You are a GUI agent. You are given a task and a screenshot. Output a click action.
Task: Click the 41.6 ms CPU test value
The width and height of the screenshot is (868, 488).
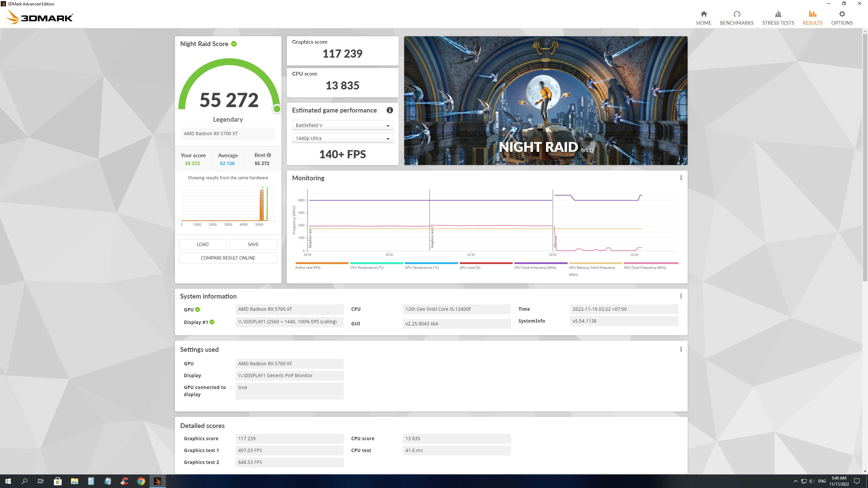tap(456, 450)
